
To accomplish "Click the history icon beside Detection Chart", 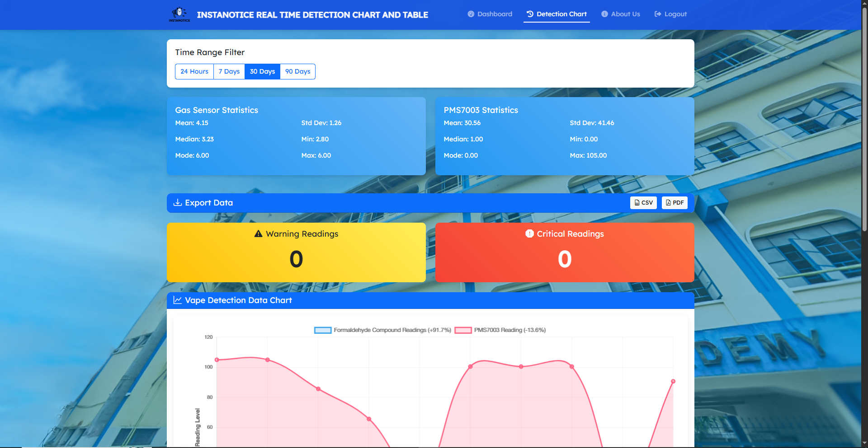I will (x=529, y=14).
